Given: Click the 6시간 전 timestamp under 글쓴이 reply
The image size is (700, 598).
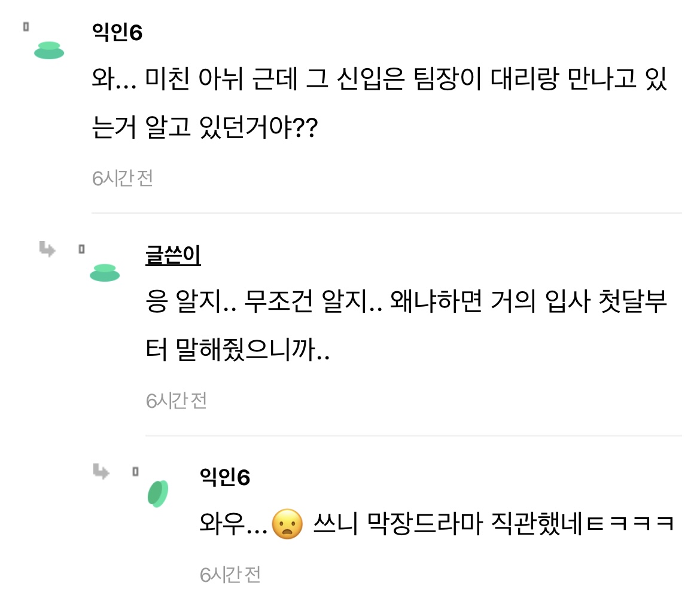Looking at the screenshot, I should [x=176, y=400].
